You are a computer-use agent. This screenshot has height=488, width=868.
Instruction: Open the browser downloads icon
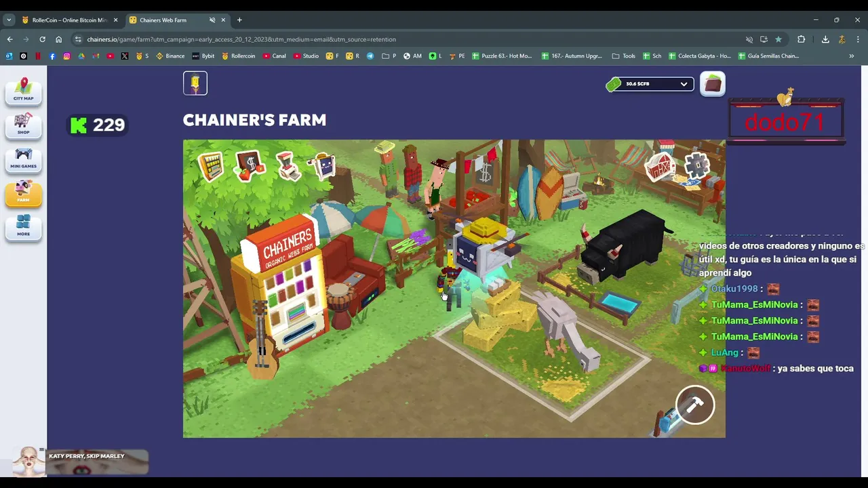point(825,39)
